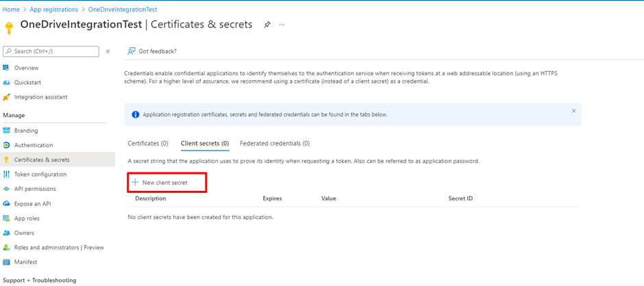Viewport: 644px width, 286px height.
Task: Click Support + Troubleshooting section heading
Action: [x=40, y=281]
